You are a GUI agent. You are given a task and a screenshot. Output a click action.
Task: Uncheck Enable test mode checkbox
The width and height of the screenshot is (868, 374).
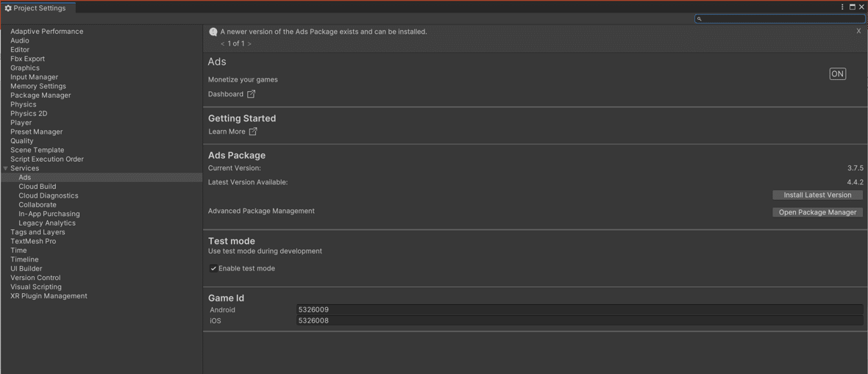tap(213, 268)
